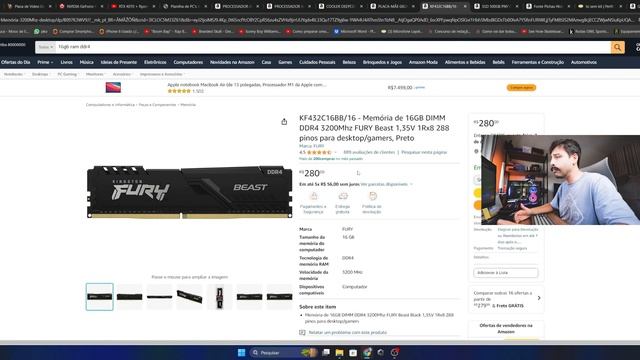Close the active KF432C16BB tab
640x360 pixels.
click(x=465, y=7)
